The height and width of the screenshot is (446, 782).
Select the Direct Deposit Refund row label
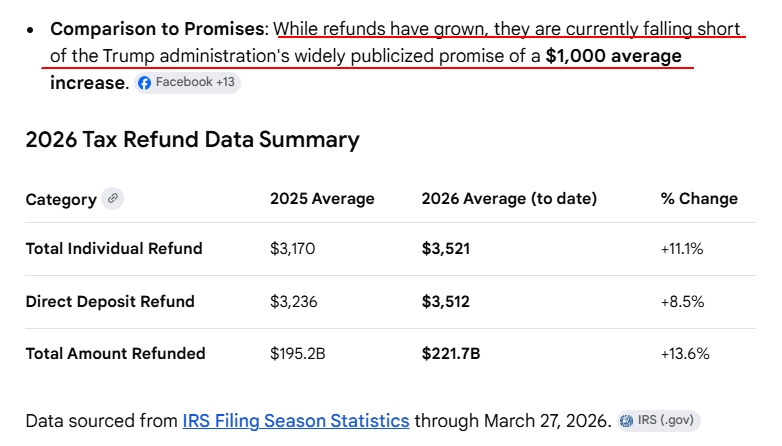pos(110,301)
